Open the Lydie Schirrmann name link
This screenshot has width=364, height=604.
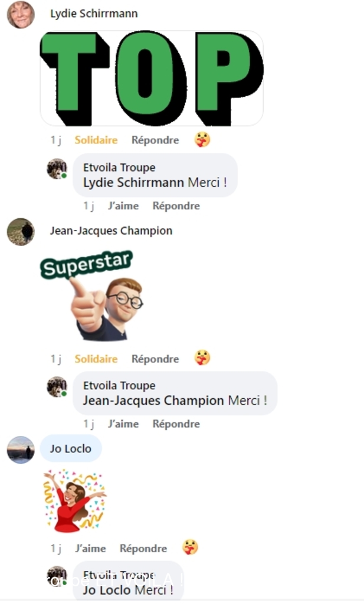[x=94, y=14]
